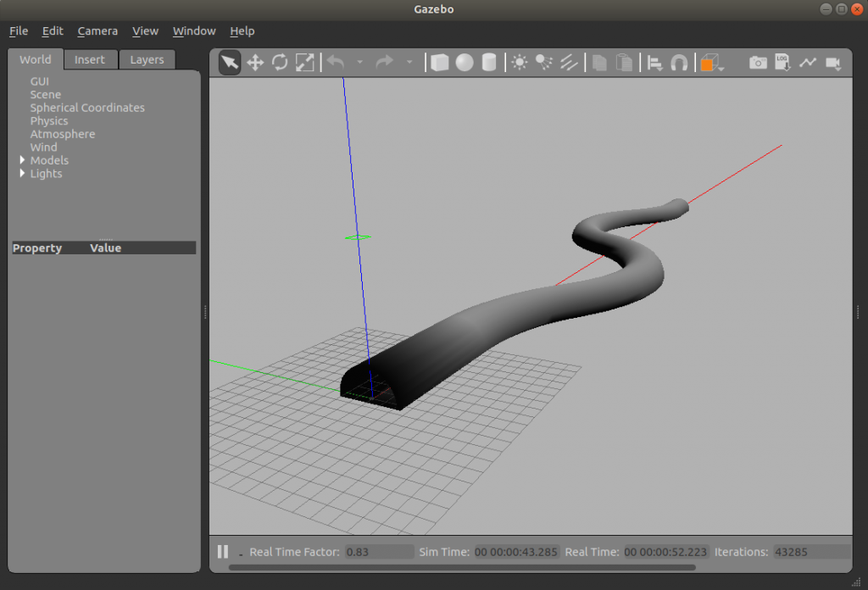Screen dimensions: 868x590
Task: Select Spherical Coordinates item
Action: (x=87, y=108)
